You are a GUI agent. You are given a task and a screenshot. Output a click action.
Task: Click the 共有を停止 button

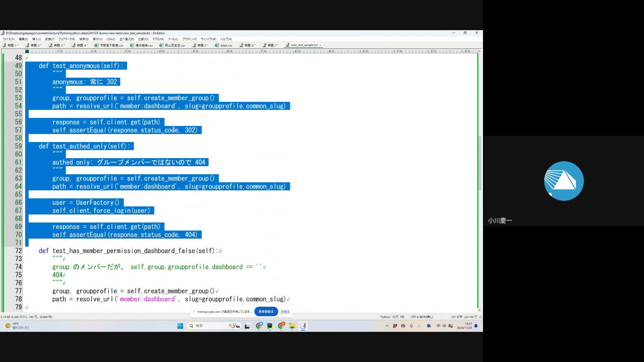pyautogui.click(x=266, y=311)
